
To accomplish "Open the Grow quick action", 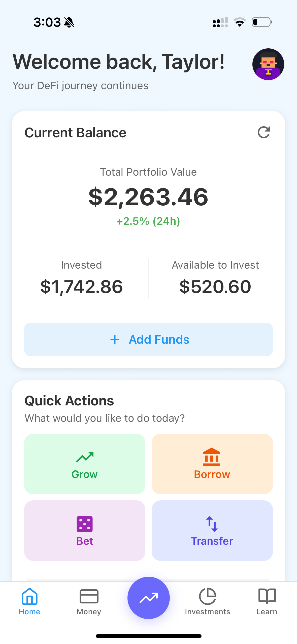I will [85, 464].
